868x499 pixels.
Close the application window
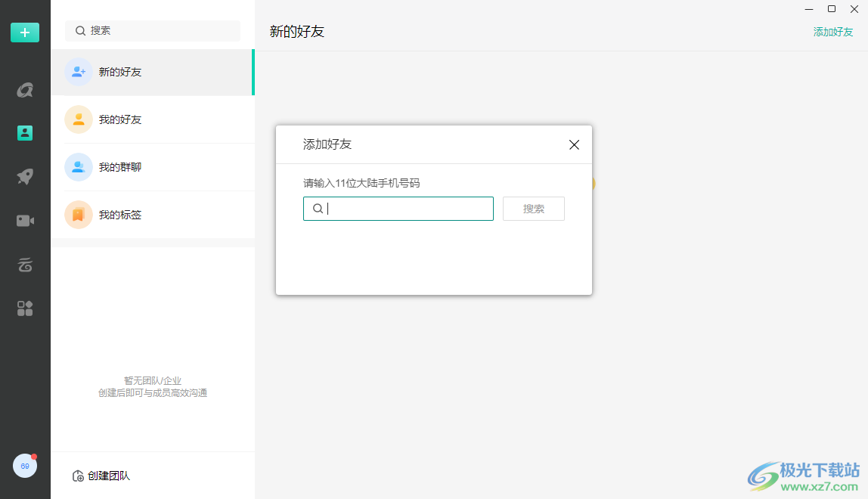854,9
